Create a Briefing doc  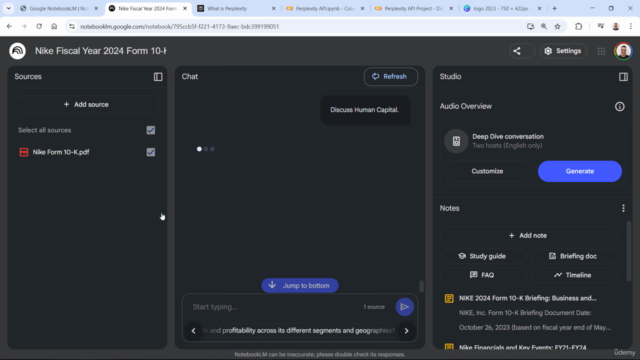[x=573, y=256]
